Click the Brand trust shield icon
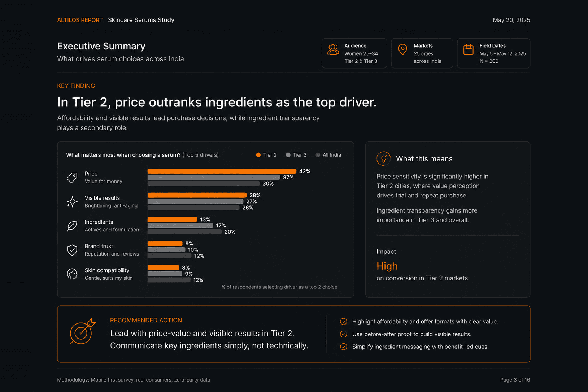The image size is (588, 392). coord(72,250)
